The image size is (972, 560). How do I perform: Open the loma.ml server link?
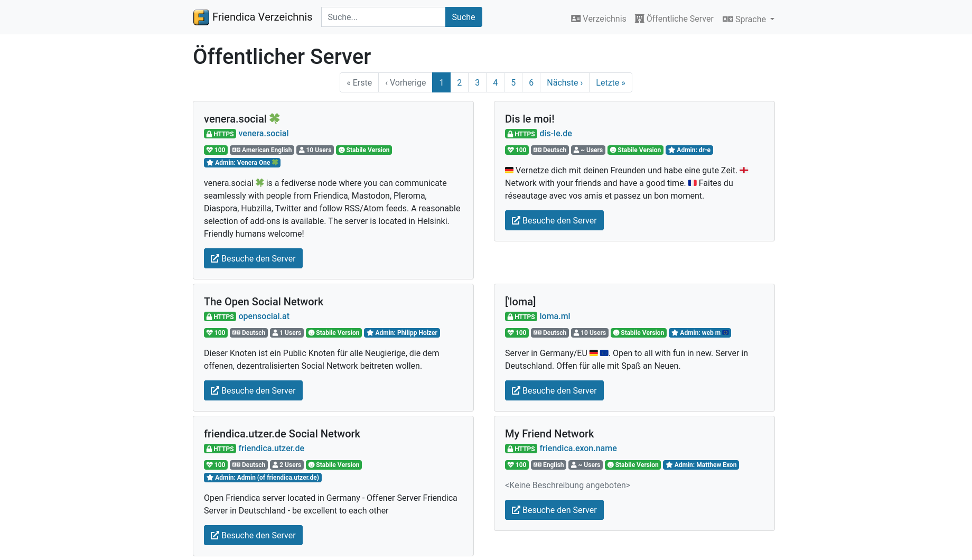(555, 316)
